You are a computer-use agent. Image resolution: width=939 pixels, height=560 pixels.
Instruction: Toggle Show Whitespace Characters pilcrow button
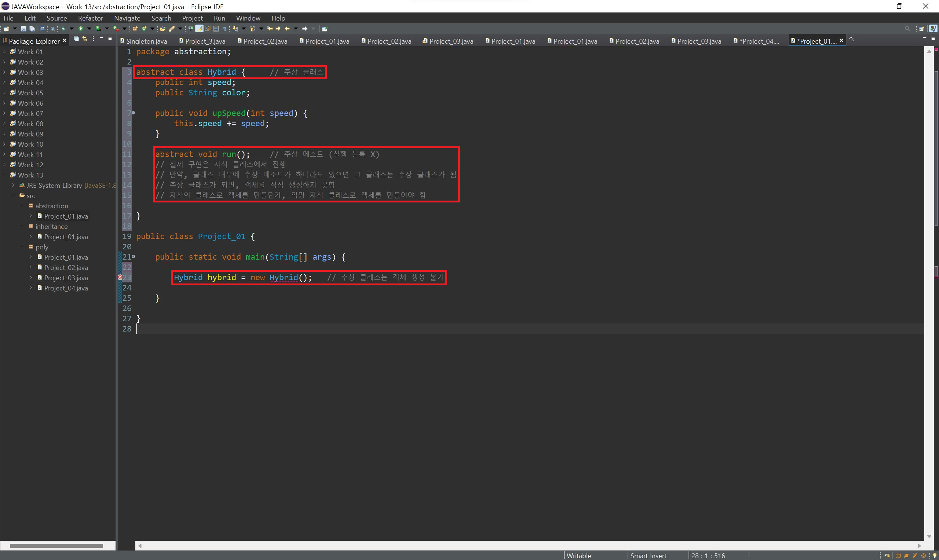[224, 29]
